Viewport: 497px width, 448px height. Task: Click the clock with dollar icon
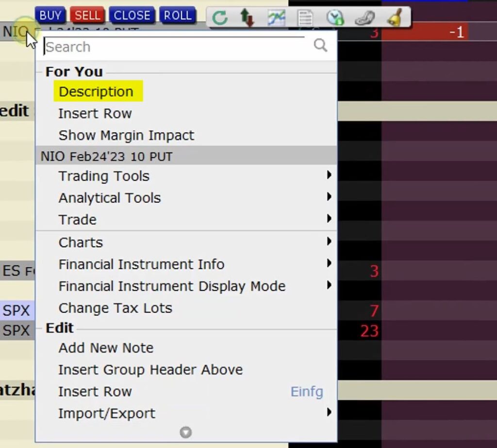(335, 18)
